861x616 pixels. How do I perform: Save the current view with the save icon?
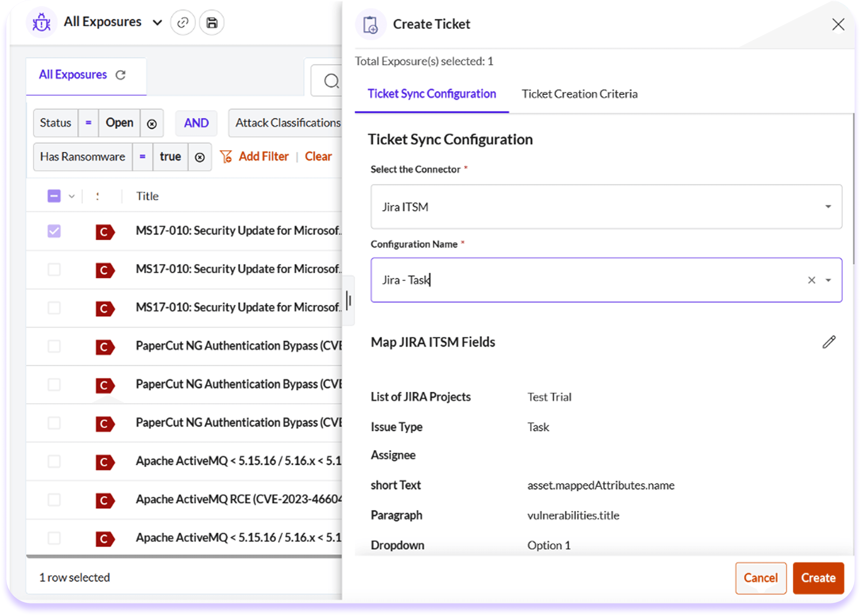[x=212, y=23]
